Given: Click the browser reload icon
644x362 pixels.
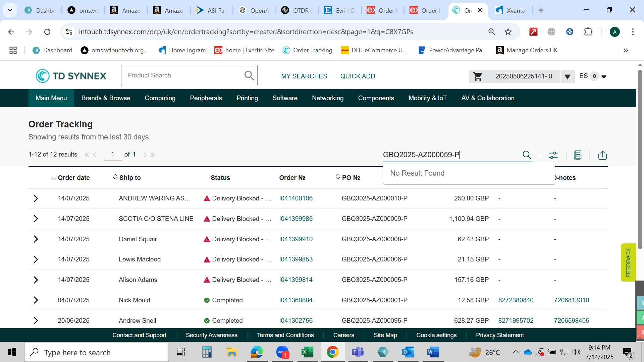Looking at the screenshot, I should (x=47, y=32).
